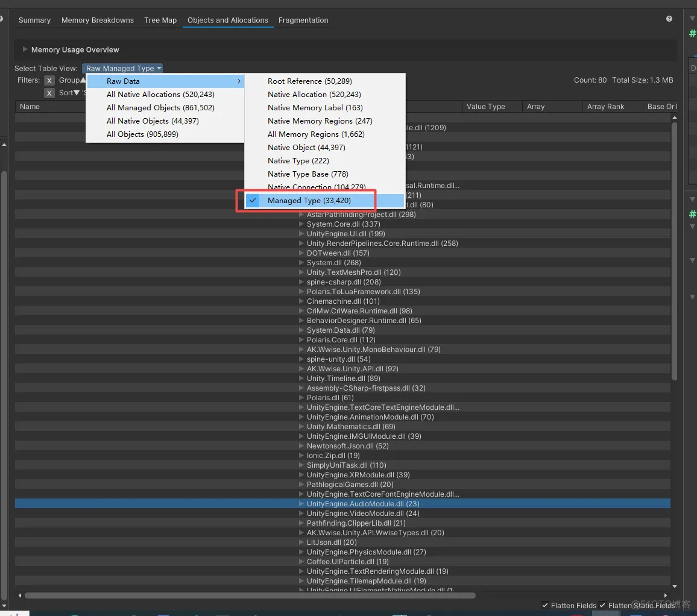Viewport: 697px width, 616px height.
Task: Enable the Flatten Fields checkbox
Action: pyautogui.click(x=545, y=605)
